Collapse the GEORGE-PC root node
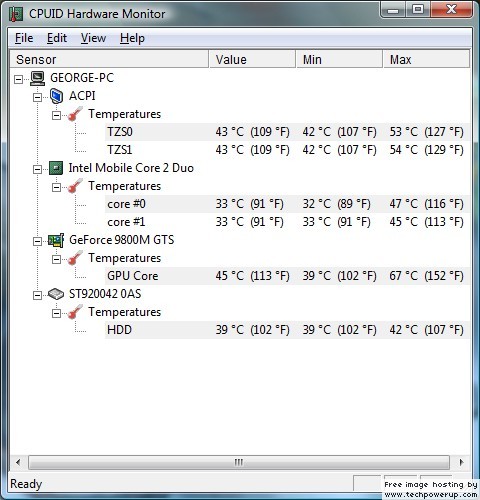 tap(19, 79)
